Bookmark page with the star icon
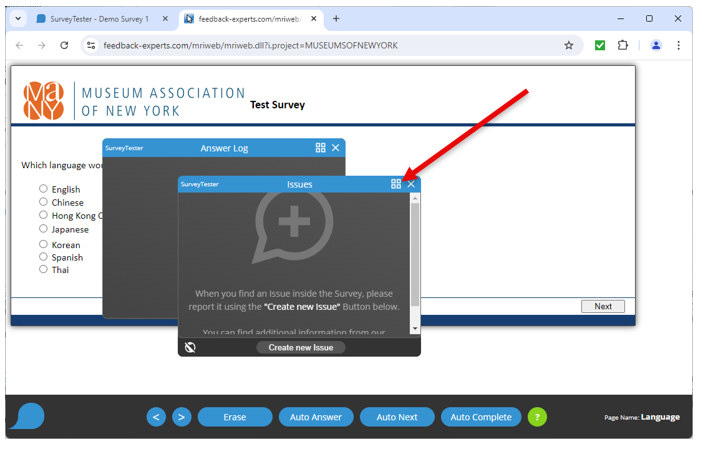The height and width of the screenshot is (450, 702). (569, 45)
